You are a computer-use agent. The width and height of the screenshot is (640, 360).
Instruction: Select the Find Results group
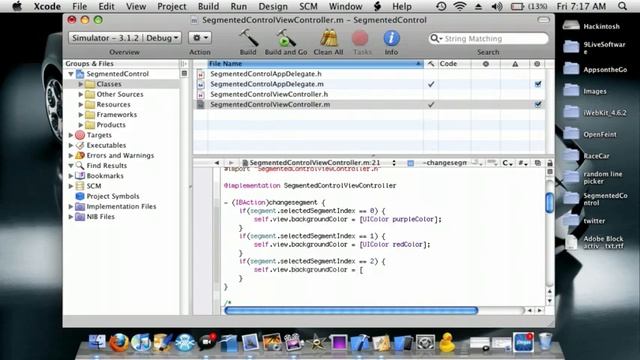107,166
